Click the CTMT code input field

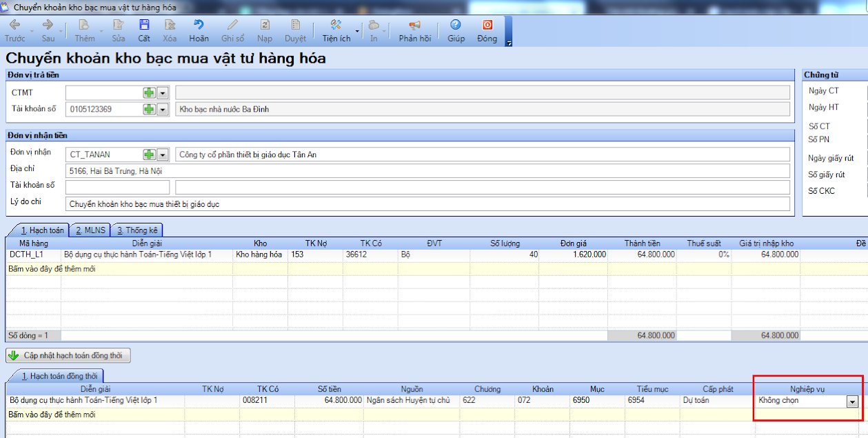click(x=103, y=92)
